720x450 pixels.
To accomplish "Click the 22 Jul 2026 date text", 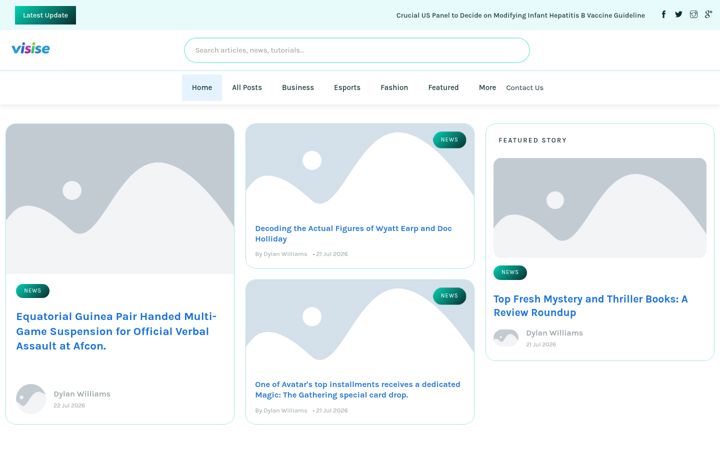I will pos(69,405).
